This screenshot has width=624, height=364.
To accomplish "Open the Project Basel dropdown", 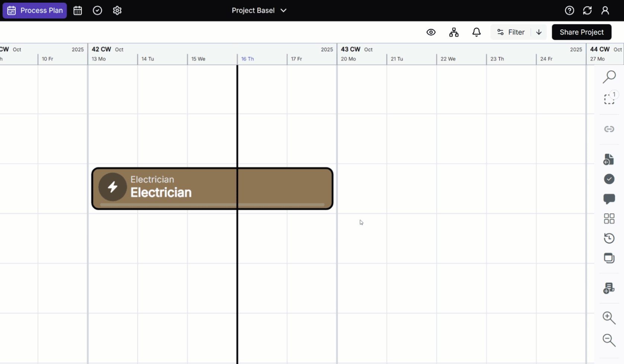I will click(x=259, y=10).
